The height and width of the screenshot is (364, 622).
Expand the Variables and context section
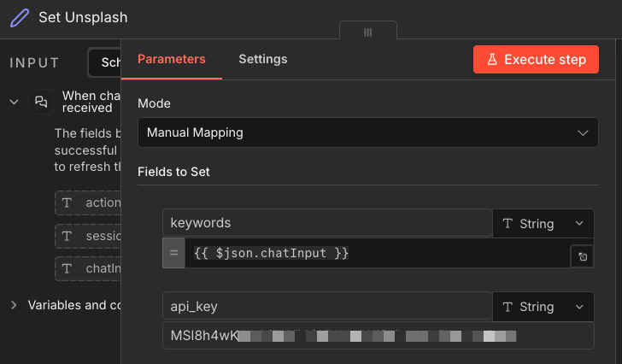[x=14, y=305]
